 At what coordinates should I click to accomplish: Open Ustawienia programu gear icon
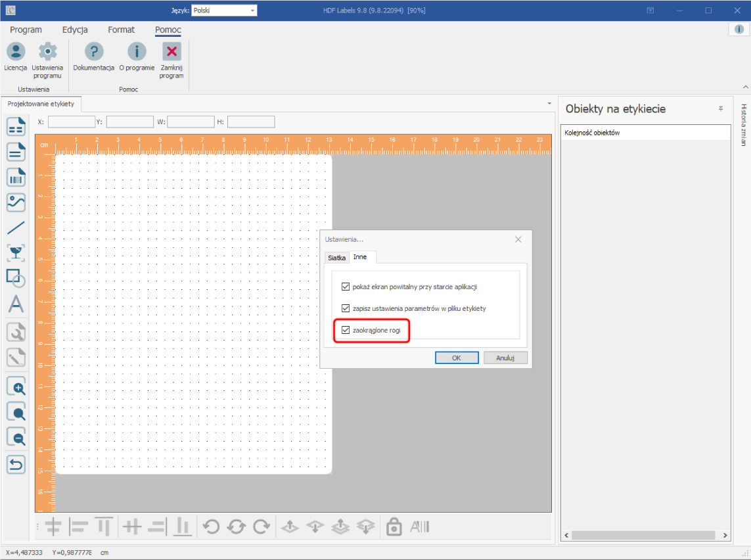(47, 51)
